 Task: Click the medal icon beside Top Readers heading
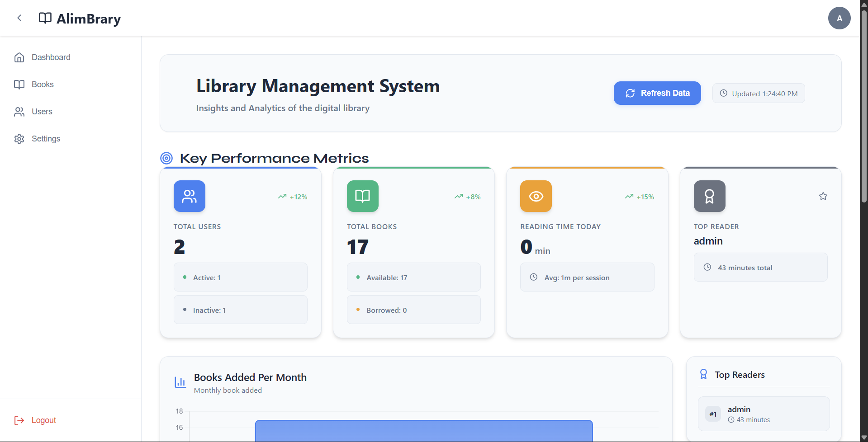tap(704, 374)
